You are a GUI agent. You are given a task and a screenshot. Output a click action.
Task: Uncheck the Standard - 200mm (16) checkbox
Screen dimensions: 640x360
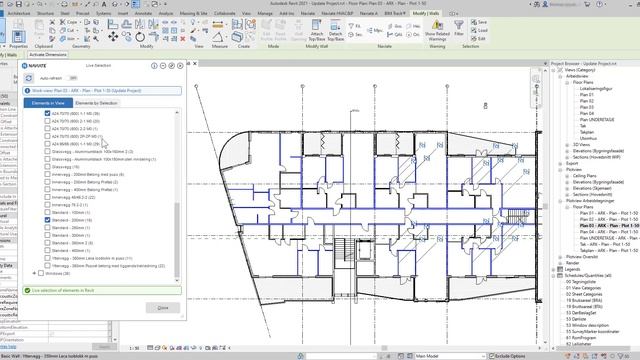tap(47, 220)
